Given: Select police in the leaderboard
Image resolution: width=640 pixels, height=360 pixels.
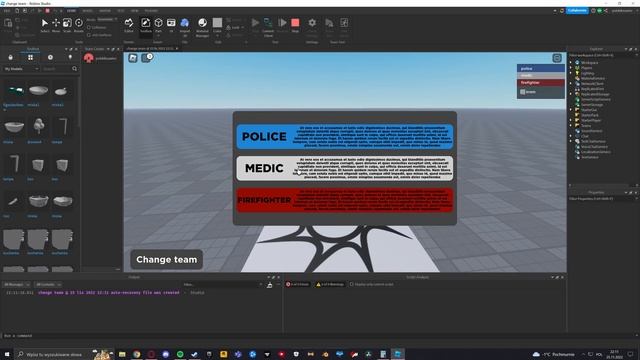Looking at the screenshot, I should (x=541, y=69).
